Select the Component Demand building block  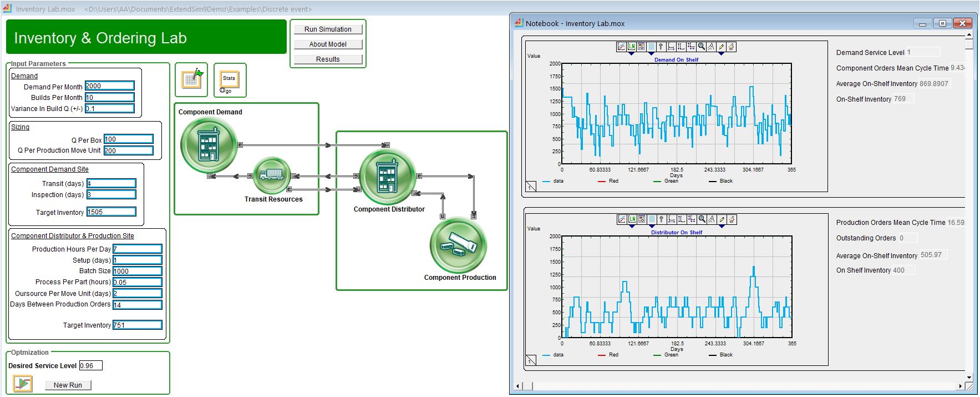click(x=209, y=144)
